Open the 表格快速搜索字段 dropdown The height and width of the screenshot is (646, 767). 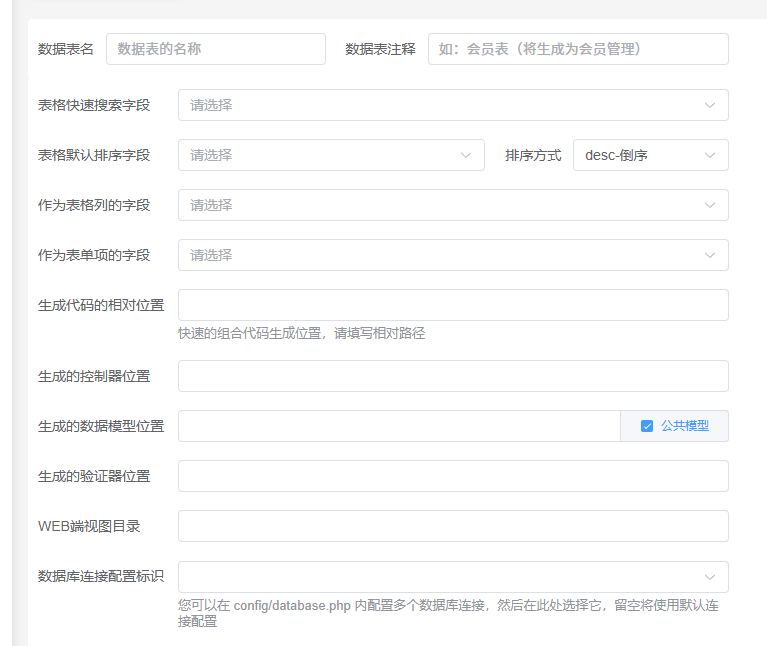point(453,105)
